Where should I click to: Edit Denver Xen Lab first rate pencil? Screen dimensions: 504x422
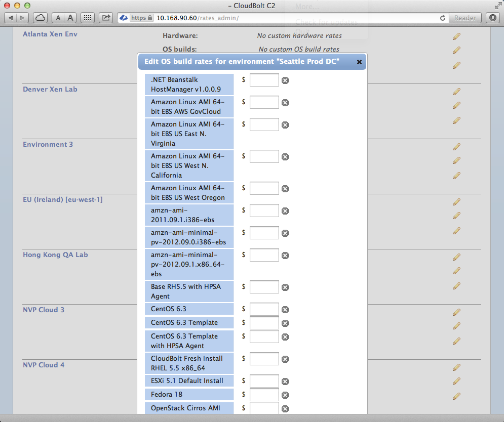456,92
